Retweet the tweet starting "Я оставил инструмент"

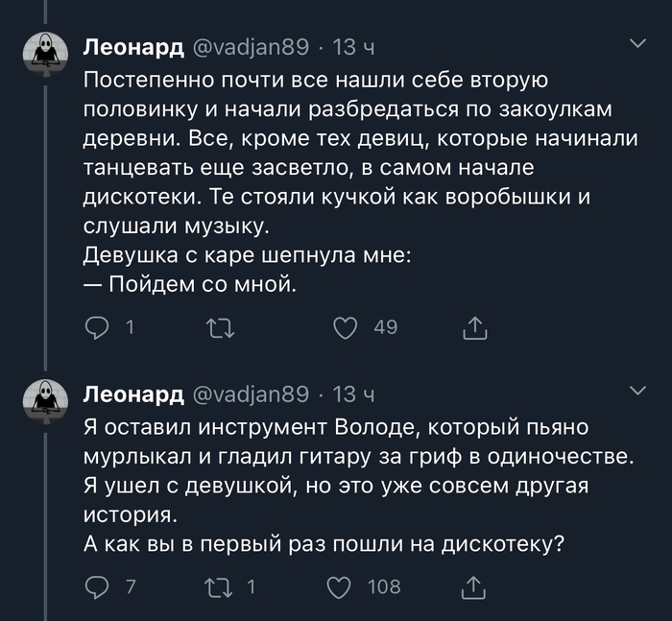point(220,586)
